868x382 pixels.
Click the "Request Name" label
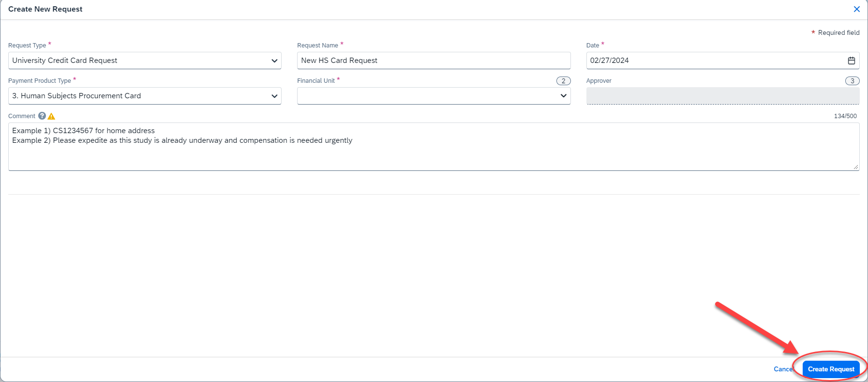317,46
